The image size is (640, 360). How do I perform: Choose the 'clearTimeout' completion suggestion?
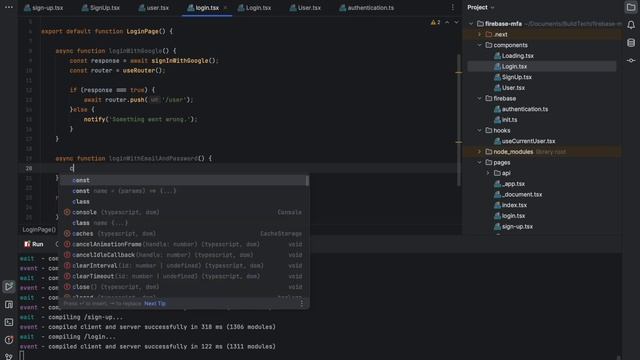183,276
